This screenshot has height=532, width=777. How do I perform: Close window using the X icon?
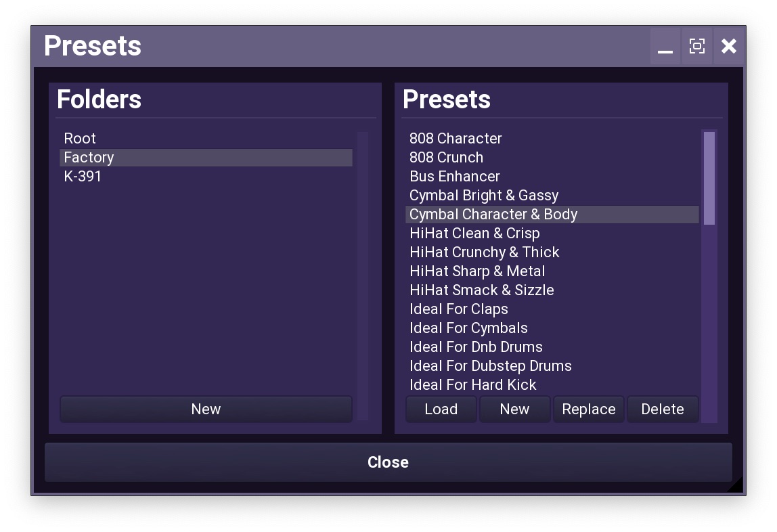coord(728,47)
